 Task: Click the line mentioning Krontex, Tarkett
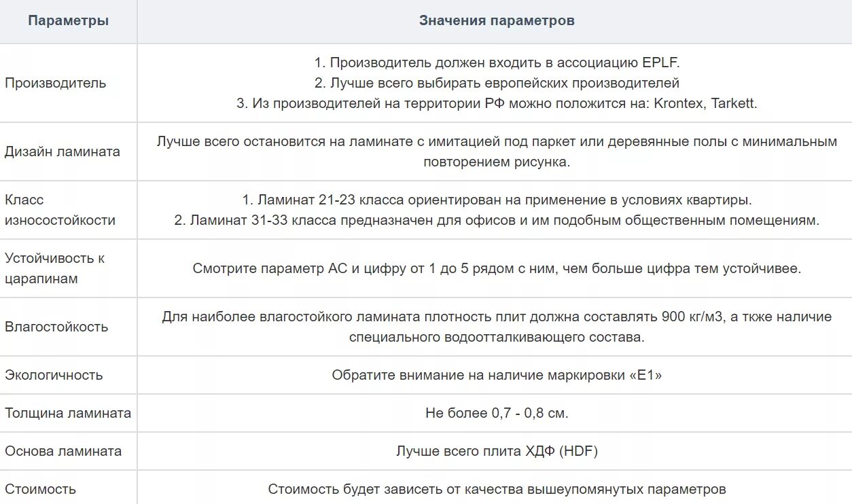tap(497, 104)
